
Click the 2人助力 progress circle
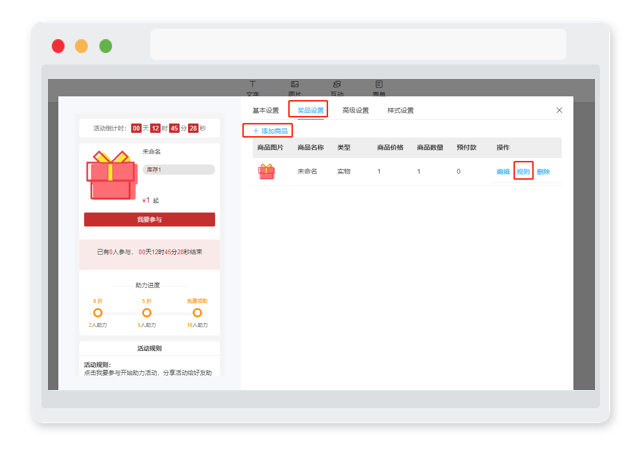click(x=98, y=313)
